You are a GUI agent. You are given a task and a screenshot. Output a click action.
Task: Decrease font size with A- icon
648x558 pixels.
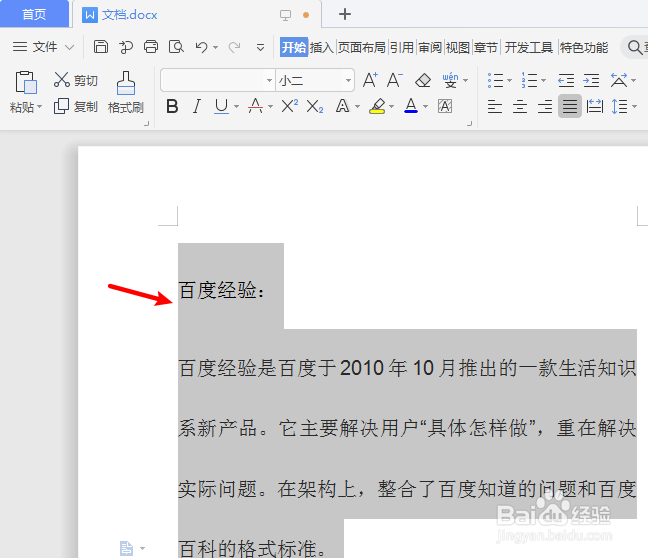point(395,80)
